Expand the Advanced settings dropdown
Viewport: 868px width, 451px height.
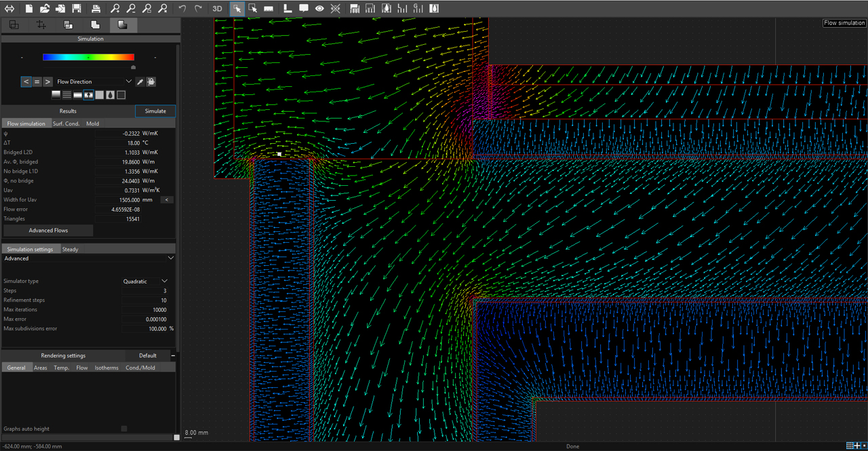pos(88,258)
